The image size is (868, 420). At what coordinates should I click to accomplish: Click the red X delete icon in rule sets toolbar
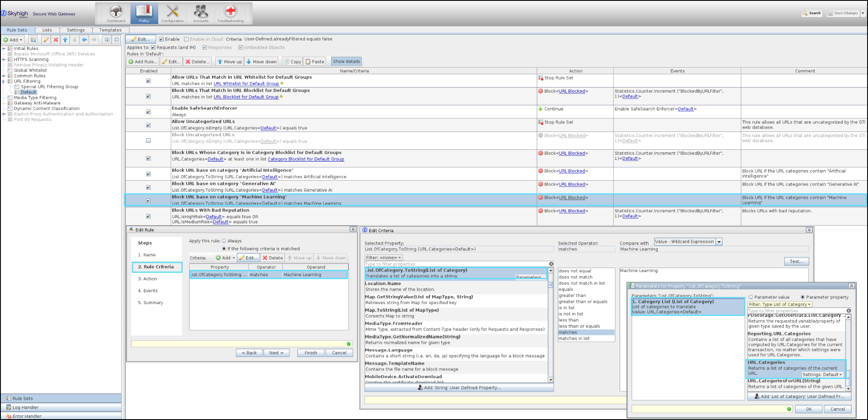click(56, 40)
